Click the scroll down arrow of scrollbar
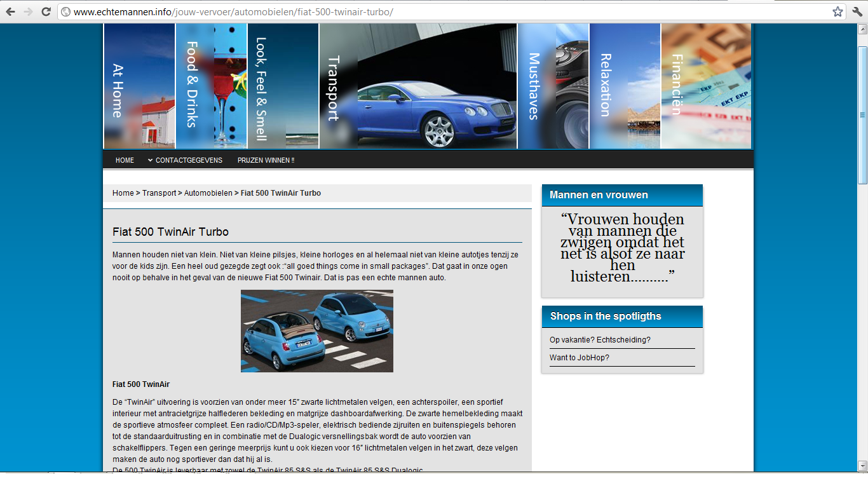This screenshot has width=868, height=488. click(x=862, y=466)
